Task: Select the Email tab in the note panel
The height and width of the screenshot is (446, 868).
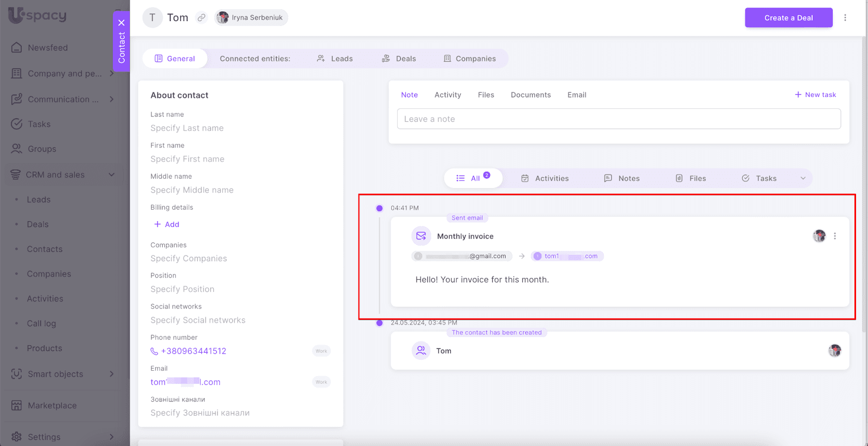Action: click(x=577, y=95)
